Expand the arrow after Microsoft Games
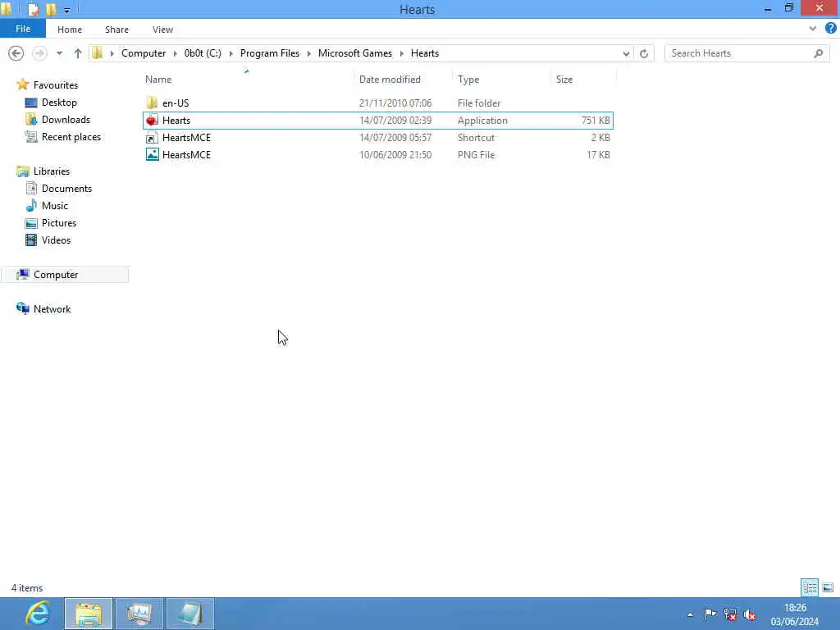 click(x=401, y=53)
